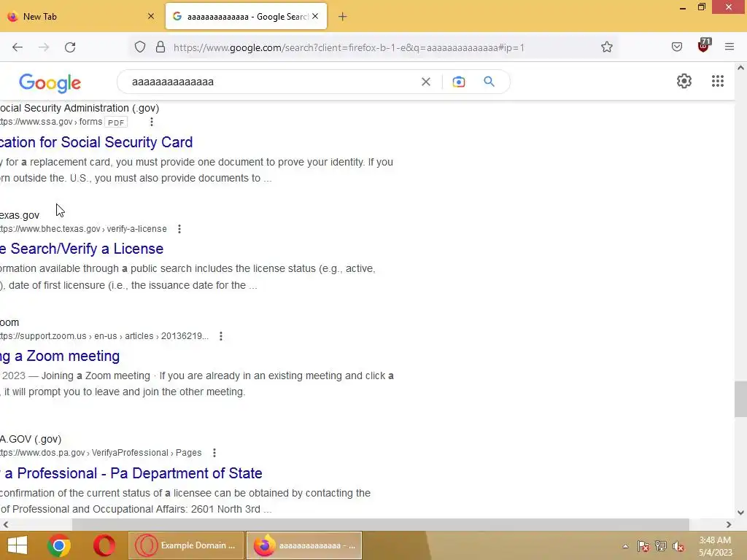This screenshot has height=560, width=747.
Task: Open the Firefox hamburger menu
Action: click(729, 47)
